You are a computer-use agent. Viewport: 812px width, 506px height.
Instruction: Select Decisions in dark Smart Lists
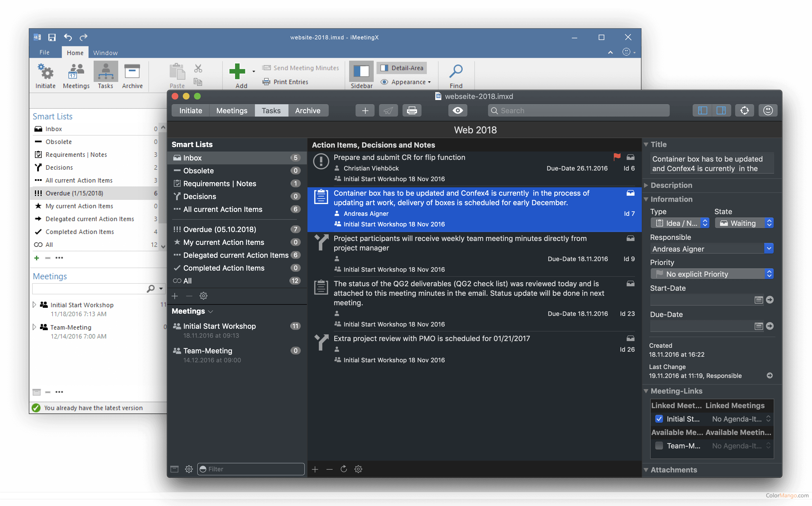point(199,197)
